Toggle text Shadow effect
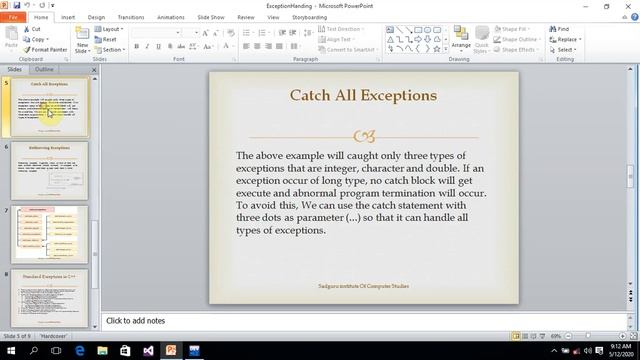640x360 pixels. pyautogui.click(x=170, y=47)
